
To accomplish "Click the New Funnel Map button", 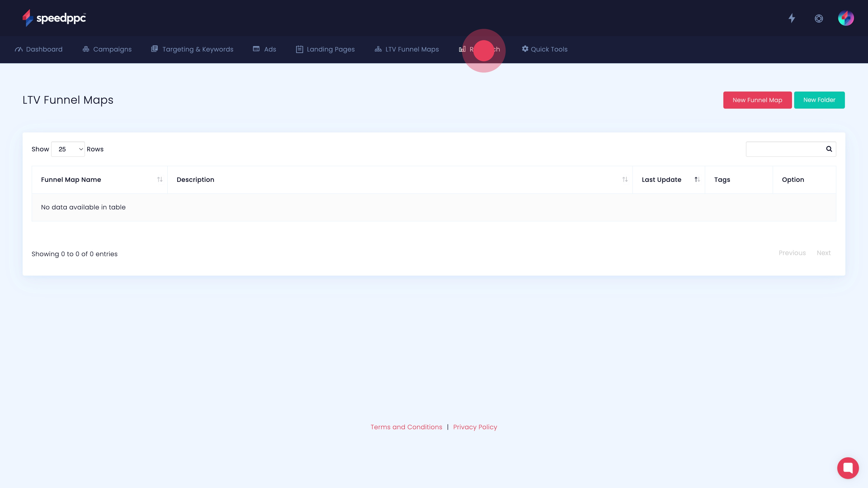I will (x=757, y=100).
